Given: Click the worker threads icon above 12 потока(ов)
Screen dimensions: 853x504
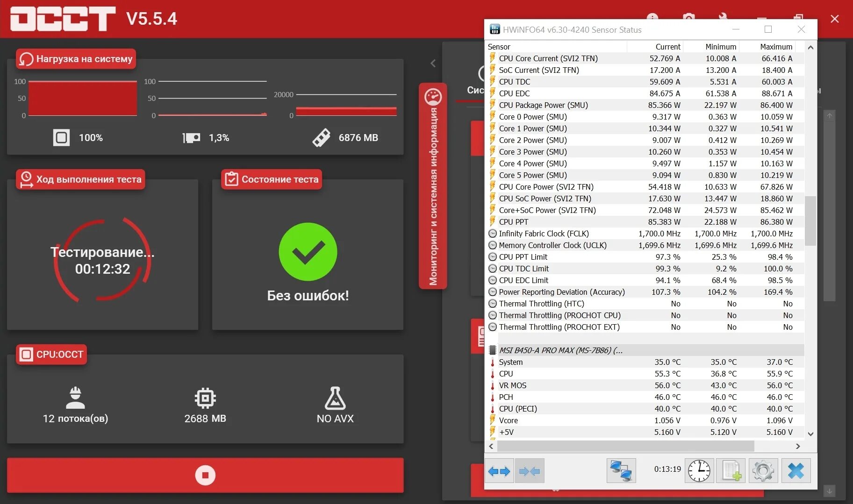Looking at the screenshot, I should (x=75, y=398).
